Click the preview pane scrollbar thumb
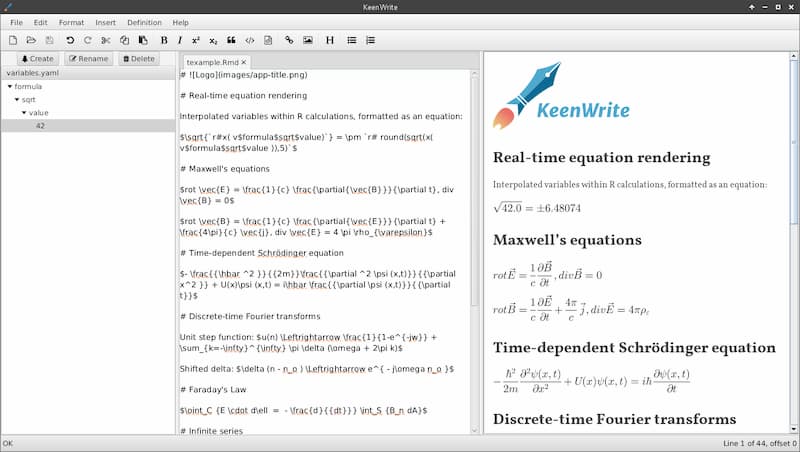This screenshot has height=452, width=800. pyautogui.click(x=793, y=142)
